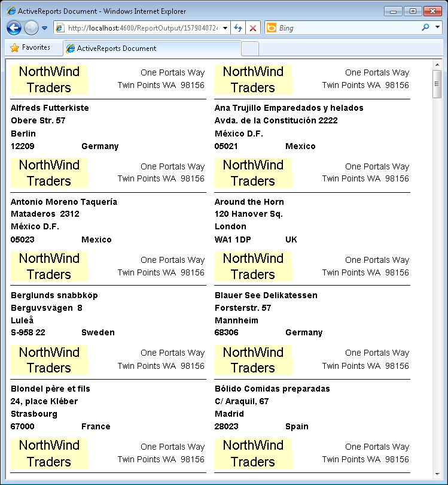Click the city Mannheim
Viewport: 448px width, 485px height.
(x=236, y=320)
